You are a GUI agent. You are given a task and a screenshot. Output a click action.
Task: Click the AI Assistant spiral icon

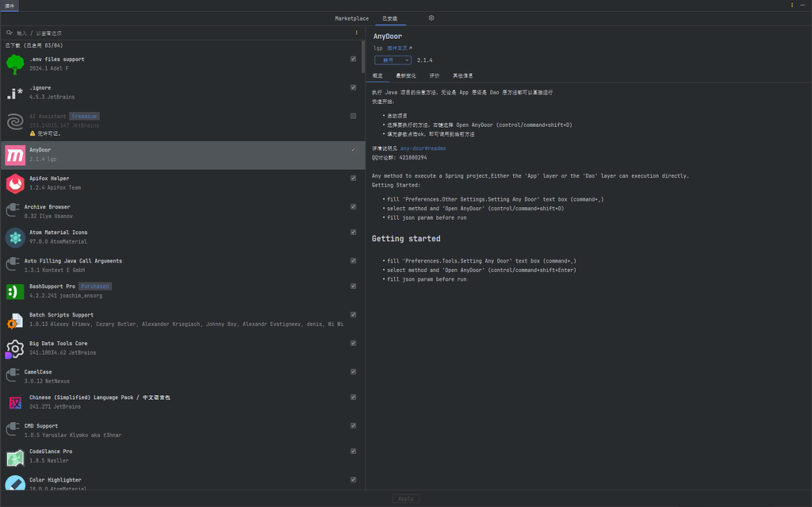point(15,121)
